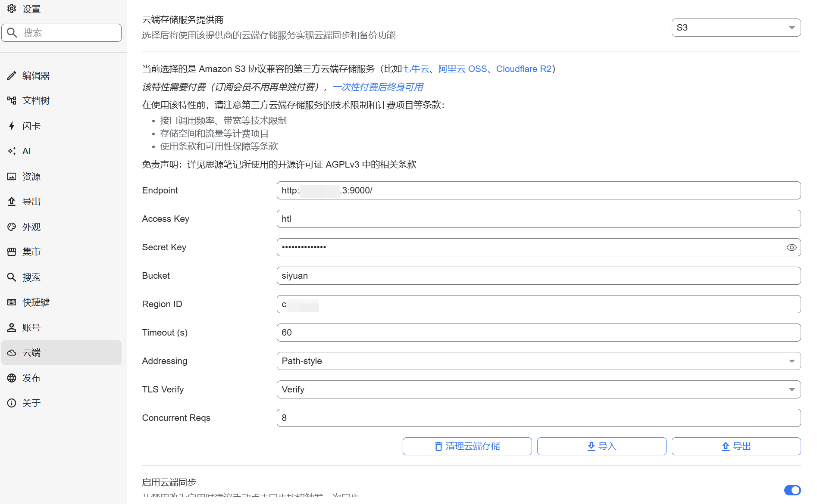Open the 七牛云 link
This screenshot has width=817, height=504.
pyautogui.click(x=416, y=69)
